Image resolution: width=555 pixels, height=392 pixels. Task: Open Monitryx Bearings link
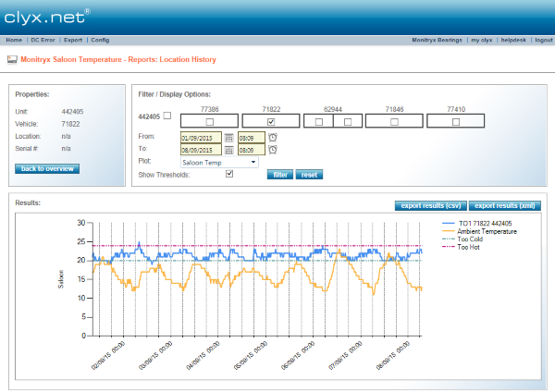coord(437,40)
